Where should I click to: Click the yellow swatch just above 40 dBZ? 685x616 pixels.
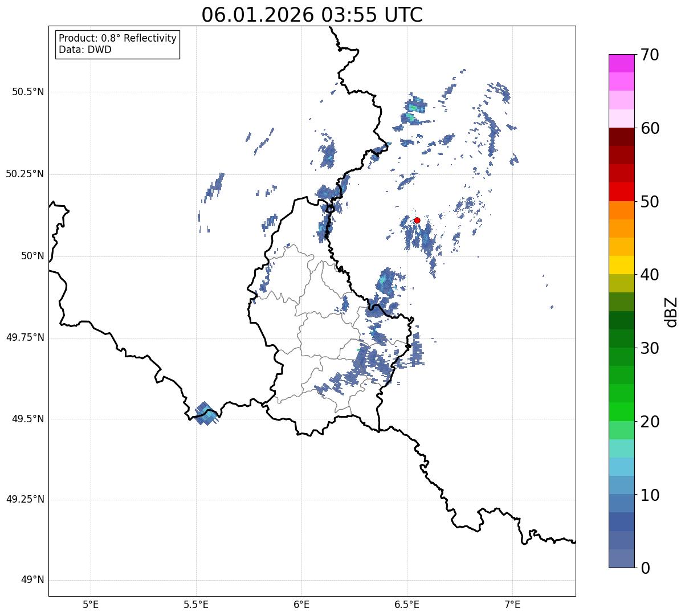click(621, 265)
